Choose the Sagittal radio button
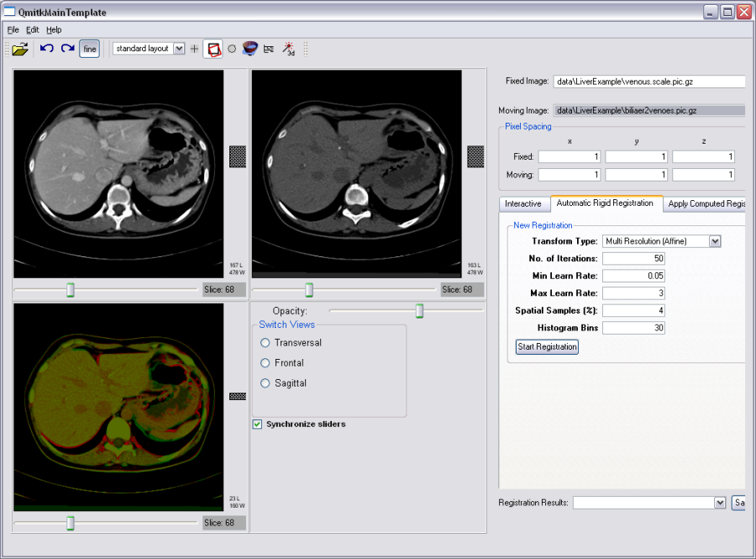The image size is (756, 559). point(265,383)
